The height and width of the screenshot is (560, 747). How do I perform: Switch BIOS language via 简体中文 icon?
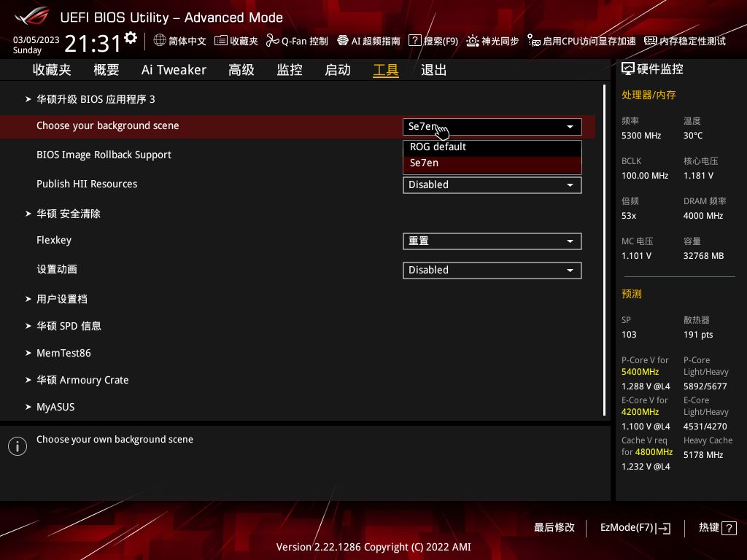[182, 41]
